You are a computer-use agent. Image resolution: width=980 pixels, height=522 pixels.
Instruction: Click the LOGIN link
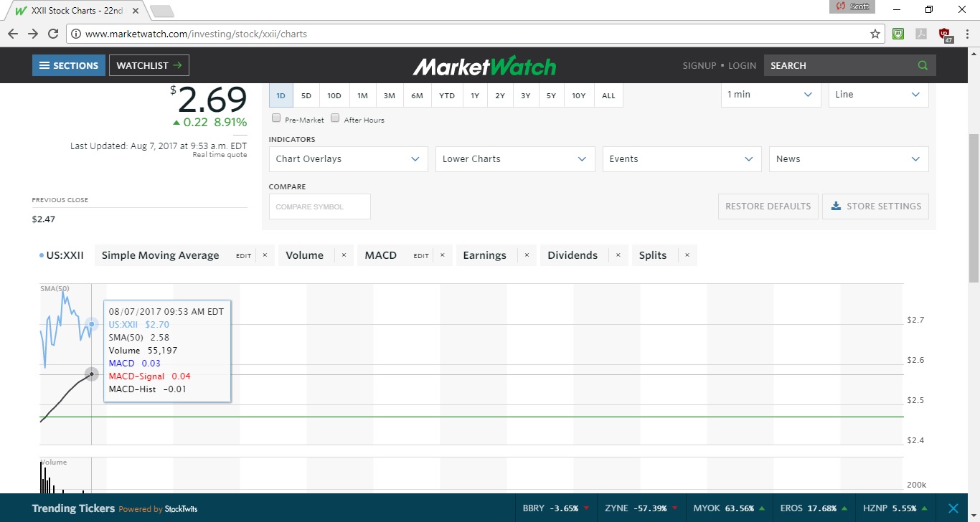pyautogui.click(x=742, y=65)
